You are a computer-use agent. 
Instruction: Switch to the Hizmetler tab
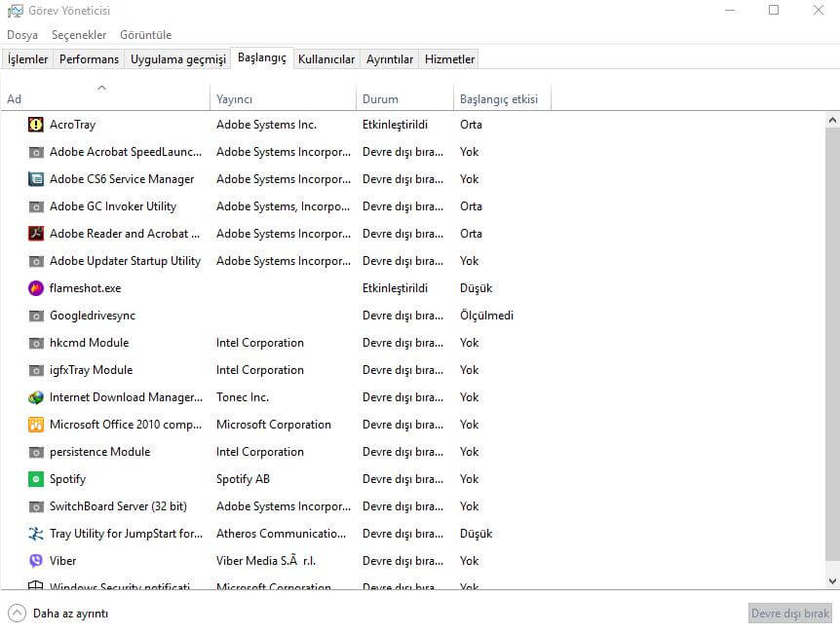point(449,58)
